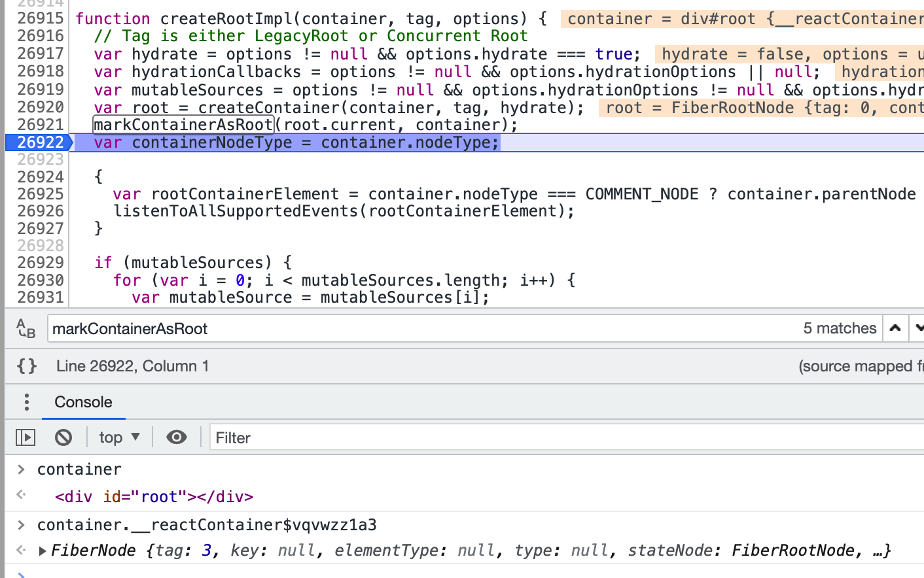Pretty print the source with braces icon
Viewport: 924px width, 578px height.
[27, 366]
